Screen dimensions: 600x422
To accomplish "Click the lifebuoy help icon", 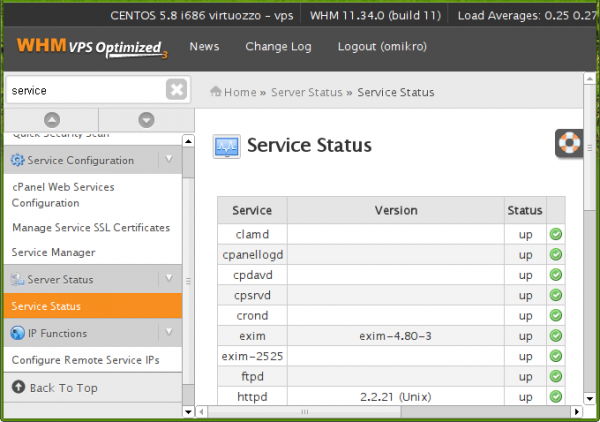I will [x=571, y=143].
